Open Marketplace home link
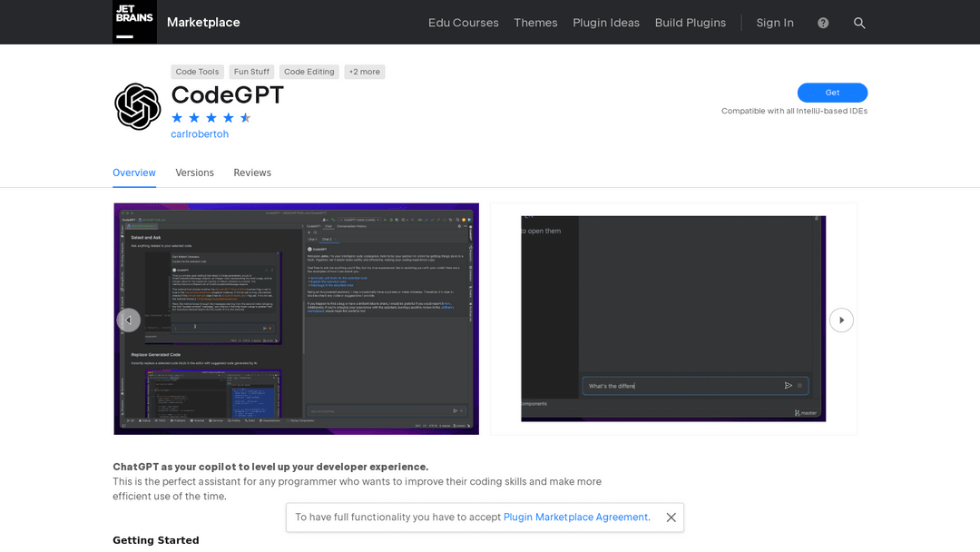 (203, 23)
